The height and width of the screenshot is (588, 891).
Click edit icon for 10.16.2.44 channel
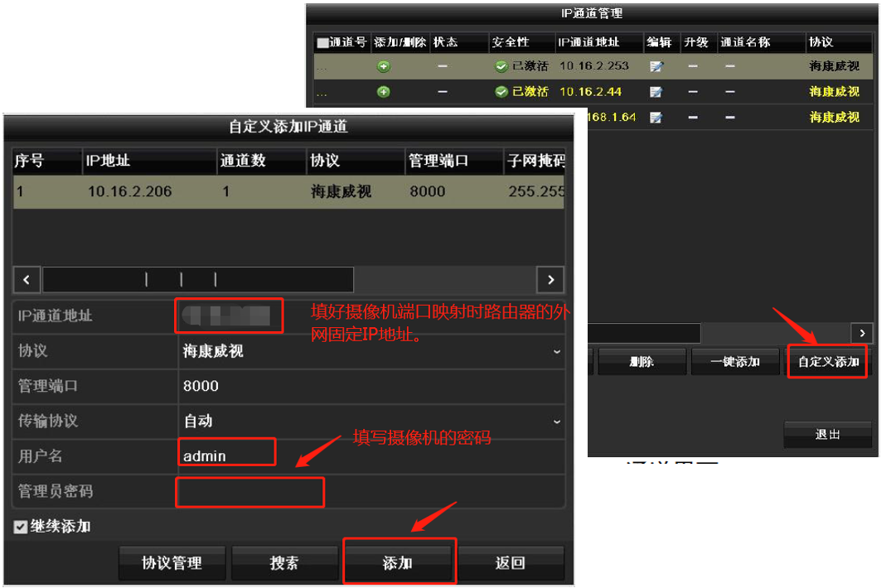point(656,92)
